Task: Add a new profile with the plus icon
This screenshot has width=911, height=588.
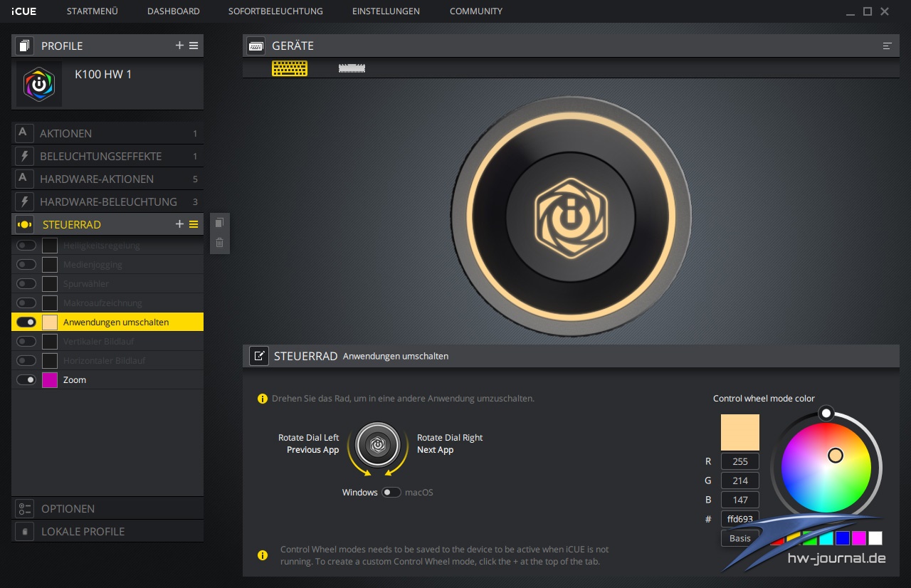Action: tap(179, 46)
